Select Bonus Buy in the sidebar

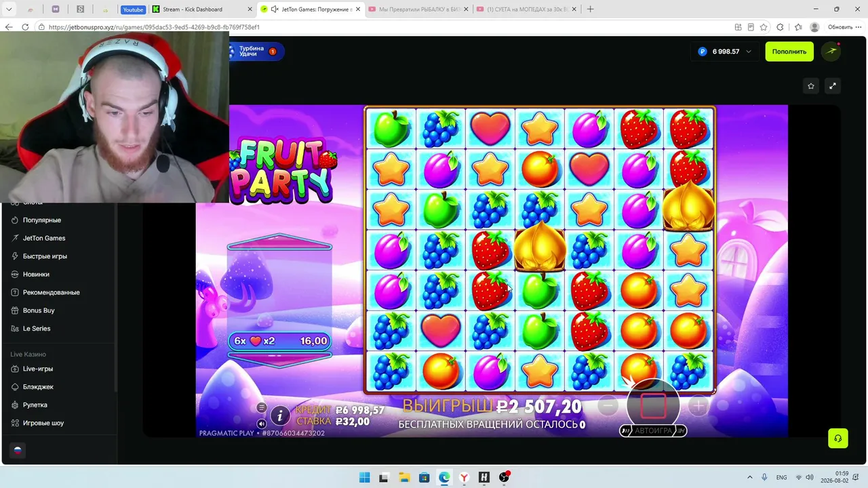[39, 310]
